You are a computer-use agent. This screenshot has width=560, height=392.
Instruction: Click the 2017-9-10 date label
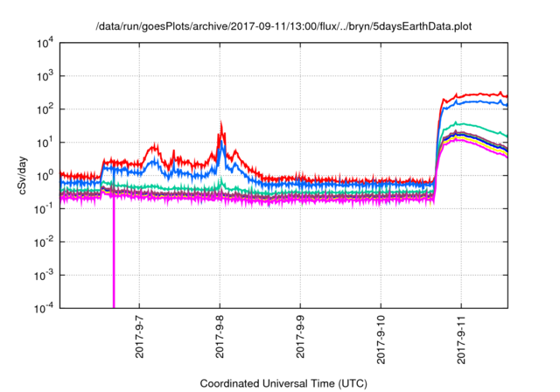(381, 339)
